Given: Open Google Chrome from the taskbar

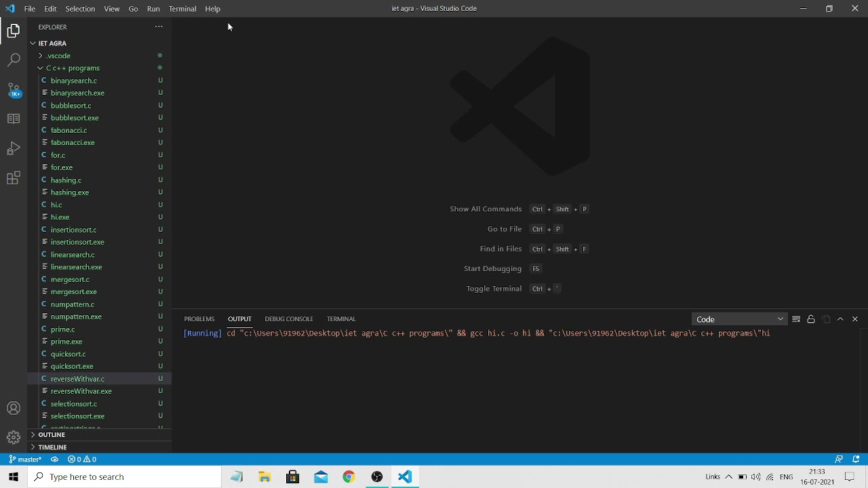Looking at the screenshot, I should pyautogui.click(x=349, y=477).
